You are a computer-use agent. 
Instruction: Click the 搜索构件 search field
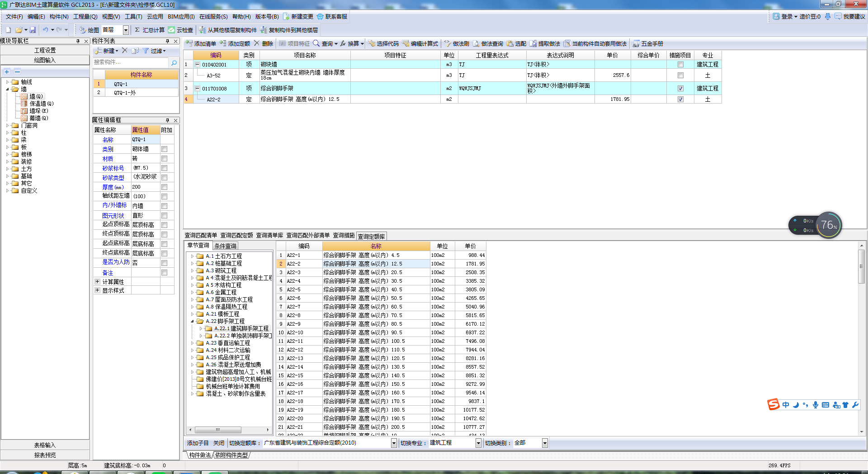[131, 62]
